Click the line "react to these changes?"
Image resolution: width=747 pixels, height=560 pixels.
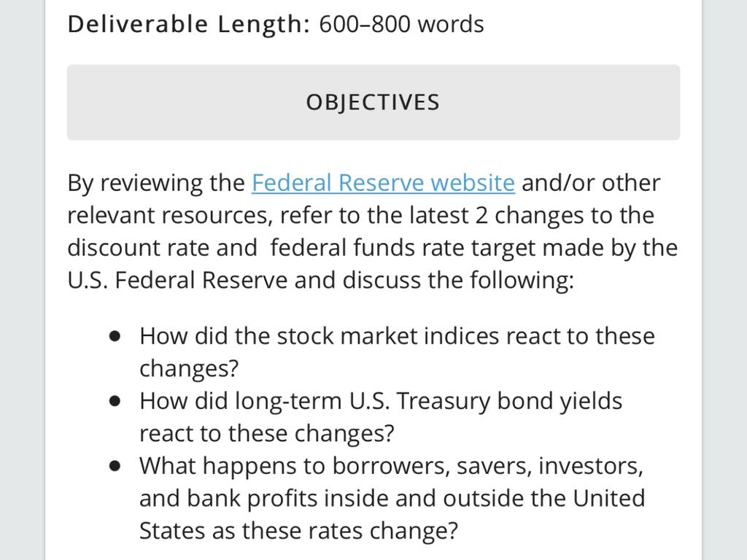point(267,433)
